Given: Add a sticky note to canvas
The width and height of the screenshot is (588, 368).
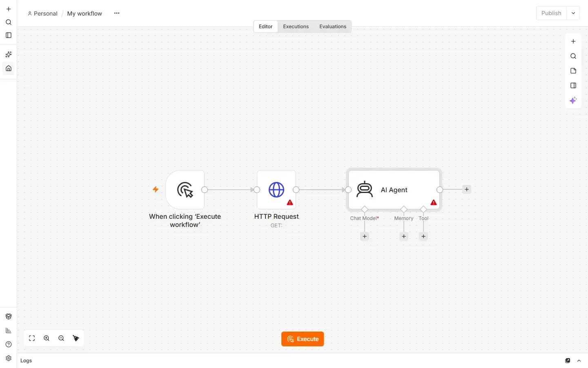Looking at the screenshot, I should pos(573,71).
